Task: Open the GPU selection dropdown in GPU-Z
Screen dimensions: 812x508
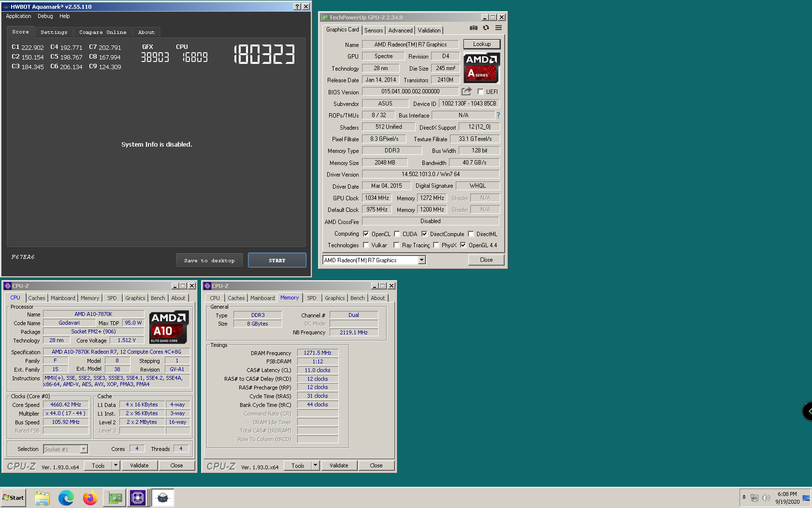Action: click(x=421, y=260)
